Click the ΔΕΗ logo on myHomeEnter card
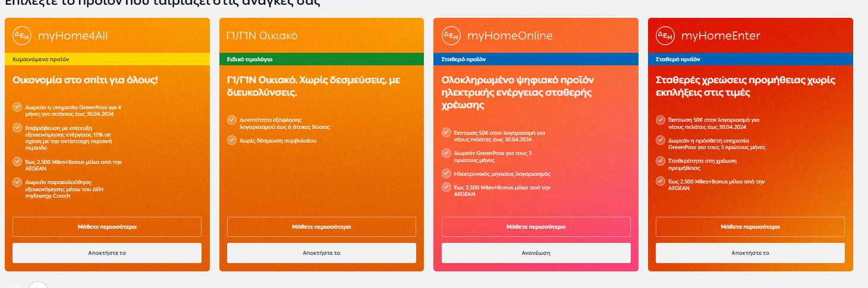The image size is (868, 288). click(x=665, y=36)
